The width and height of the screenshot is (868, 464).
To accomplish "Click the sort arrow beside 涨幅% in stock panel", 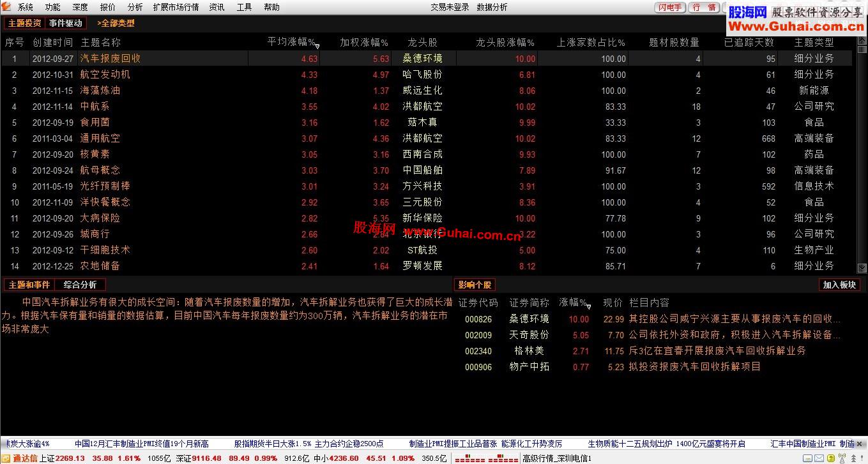I will point(588,306).
